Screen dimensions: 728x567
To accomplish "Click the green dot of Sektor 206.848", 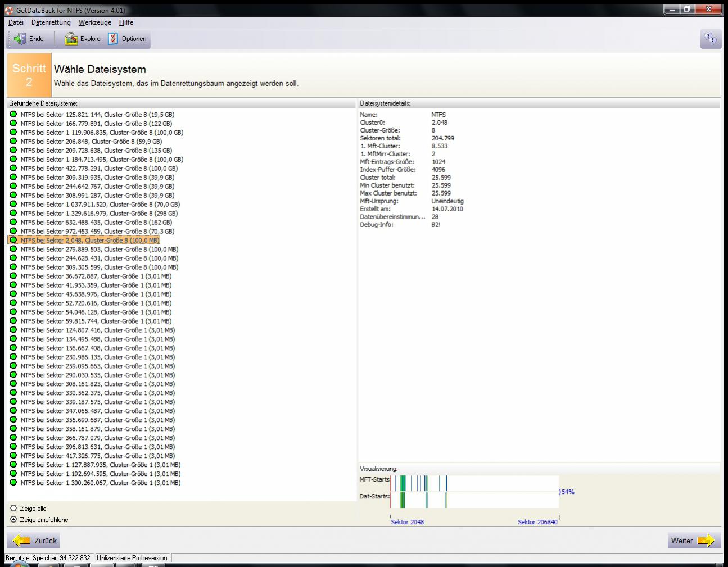I will point(13,142).
